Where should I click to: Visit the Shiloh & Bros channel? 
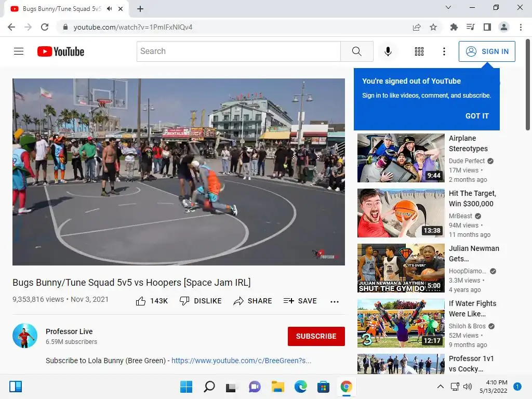click(467, 326)
